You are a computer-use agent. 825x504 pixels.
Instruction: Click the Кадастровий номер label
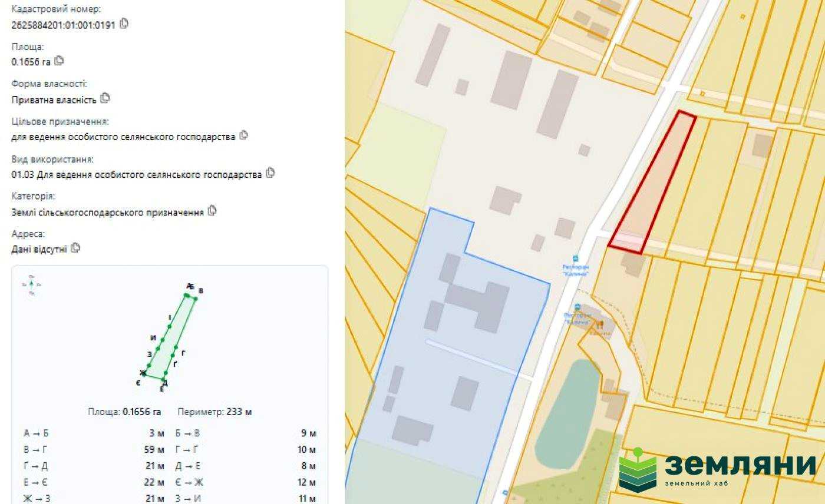[56, 9]
